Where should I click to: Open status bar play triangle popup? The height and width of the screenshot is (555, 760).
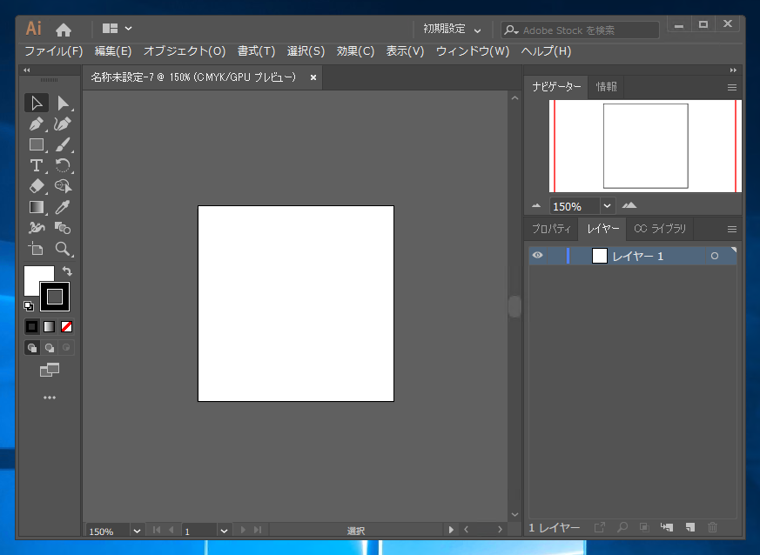[x=451, y=530]
